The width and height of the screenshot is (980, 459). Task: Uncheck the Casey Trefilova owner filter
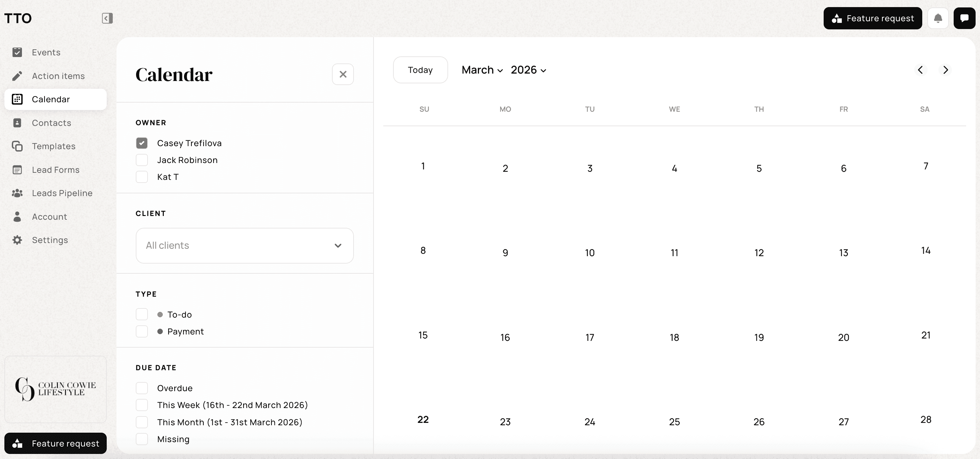142,143
